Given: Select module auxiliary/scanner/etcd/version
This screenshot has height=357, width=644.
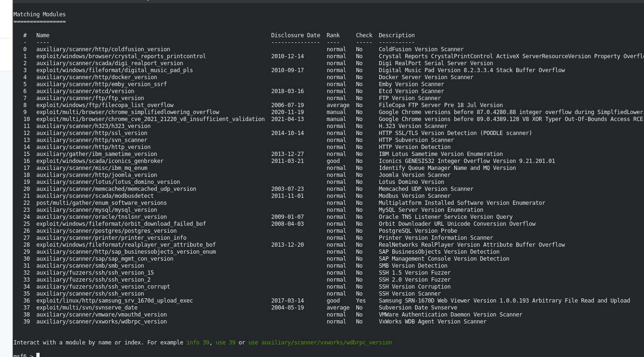Looking at the screenshot, I should point(85,91).
